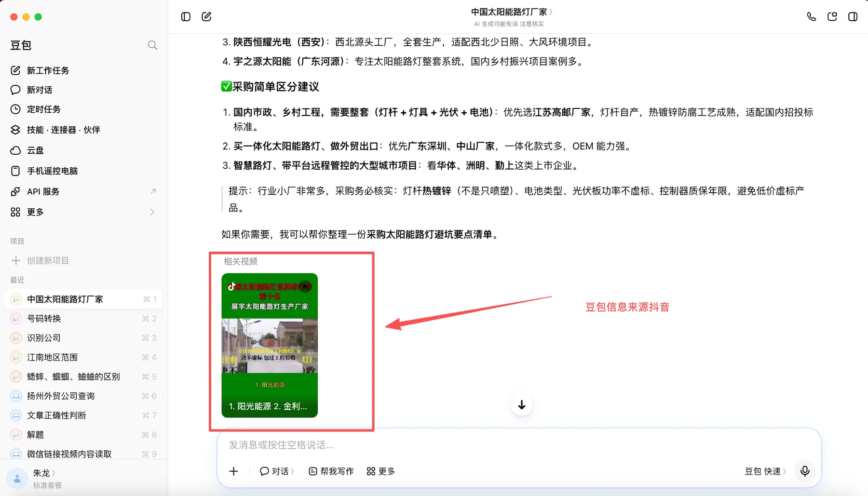This screenshot has width=868, height=496.
Task: Click the share conversation icon
Action: pyautogui.click(x=832, y=16)
